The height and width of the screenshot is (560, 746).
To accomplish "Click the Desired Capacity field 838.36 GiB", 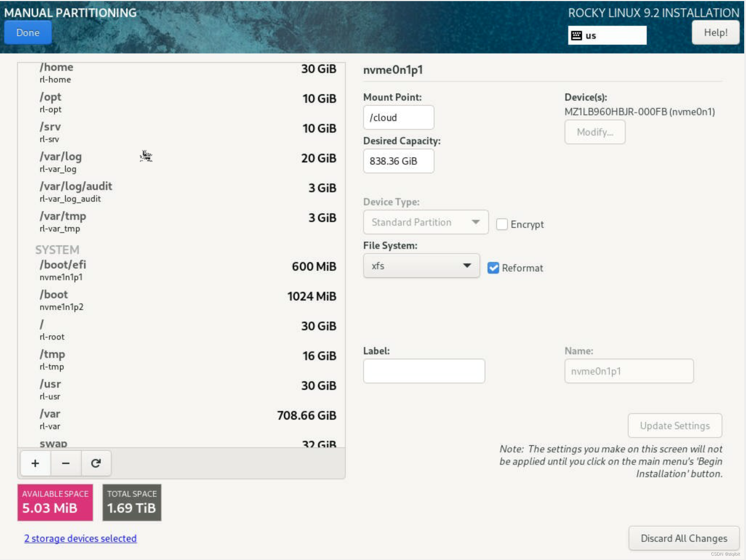I will pos(398,161).
